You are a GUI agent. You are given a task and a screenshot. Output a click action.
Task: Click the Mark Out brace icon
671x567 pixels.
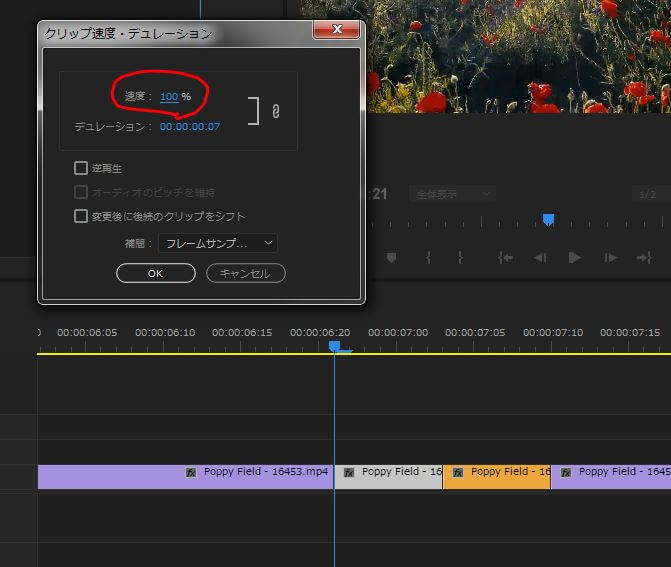pos(460,258)
